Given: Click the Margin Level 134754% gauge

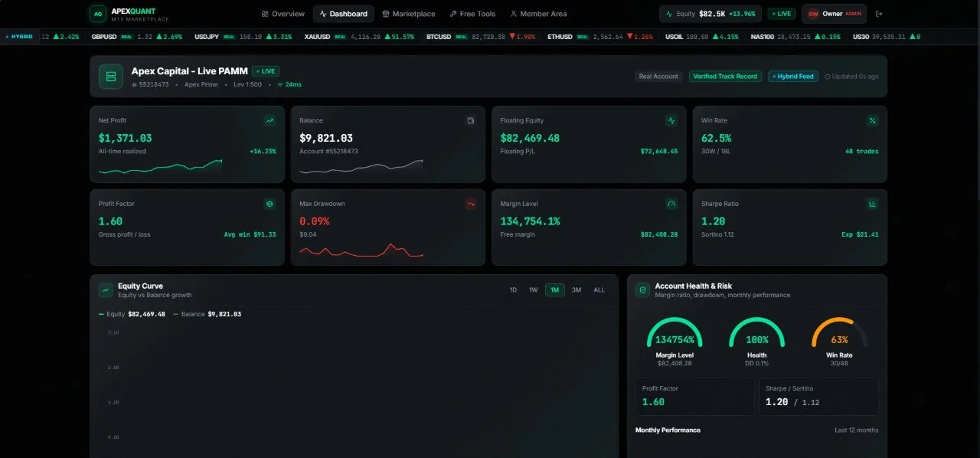Looking at the screenshot, I should click(x=675, y=333).
